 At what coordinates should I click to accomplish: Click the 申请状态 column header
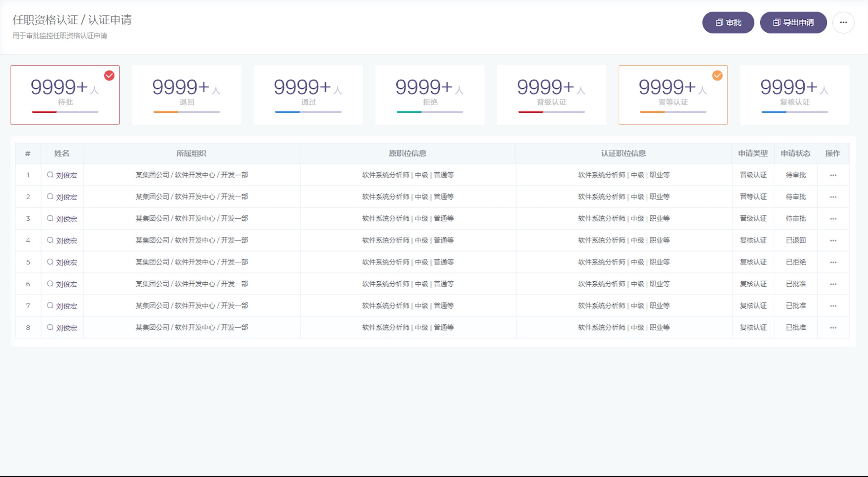795,154
